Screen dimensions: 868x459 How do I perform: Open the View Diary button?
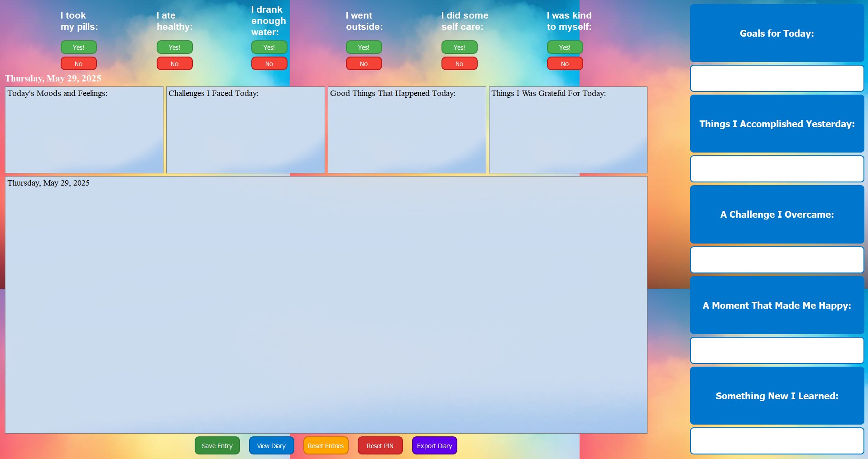click(x=272, y=446)
